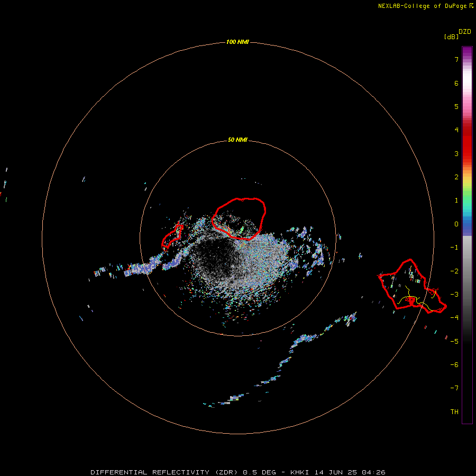Click the large red island outline near center
The width and height of the screenshot is (476, 476).
(239, 218)
